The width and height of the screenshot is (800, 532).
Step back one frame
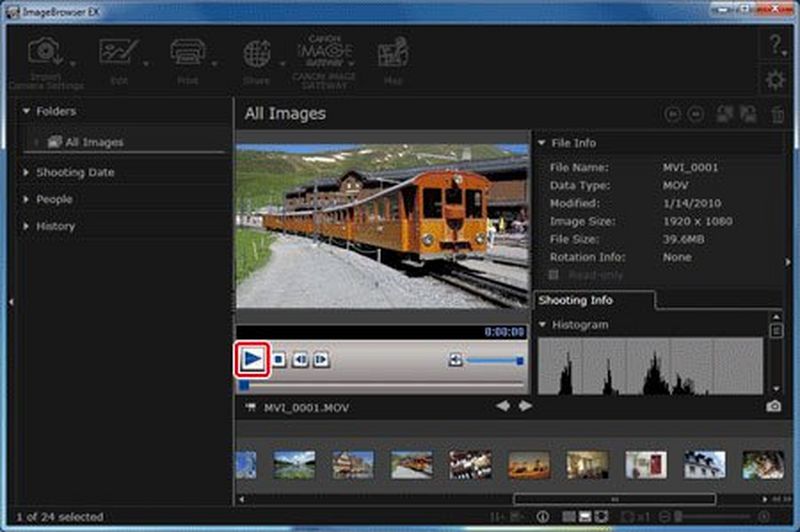[300, 359]
